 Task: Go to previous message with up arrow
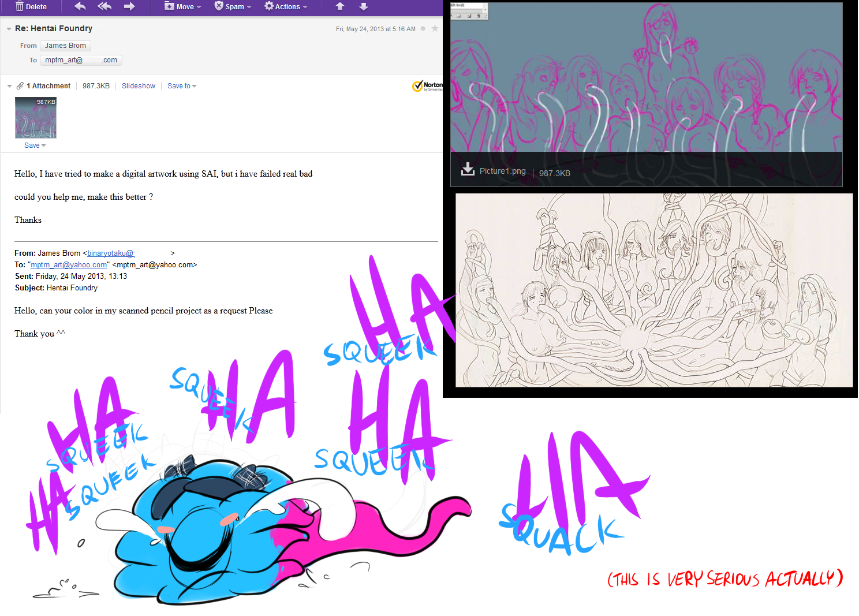coord(340,6)
